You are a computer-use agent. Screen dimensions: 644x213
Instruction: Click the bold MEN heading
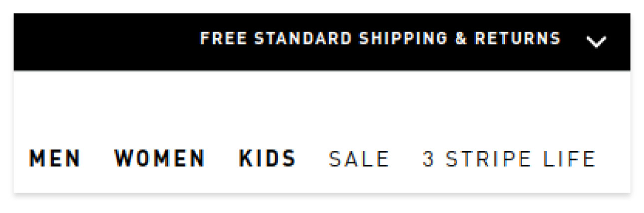click(x=55, y=158)
